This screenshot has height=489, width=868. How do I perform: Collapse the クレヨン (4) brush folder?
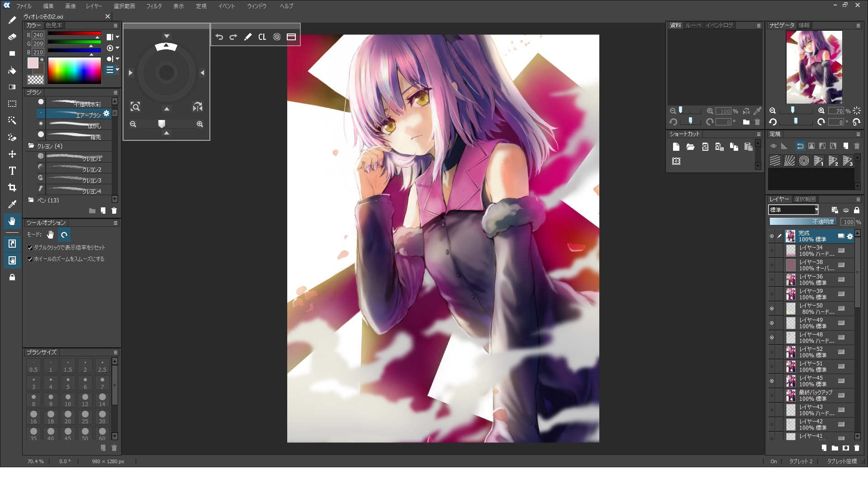[31, 146]
